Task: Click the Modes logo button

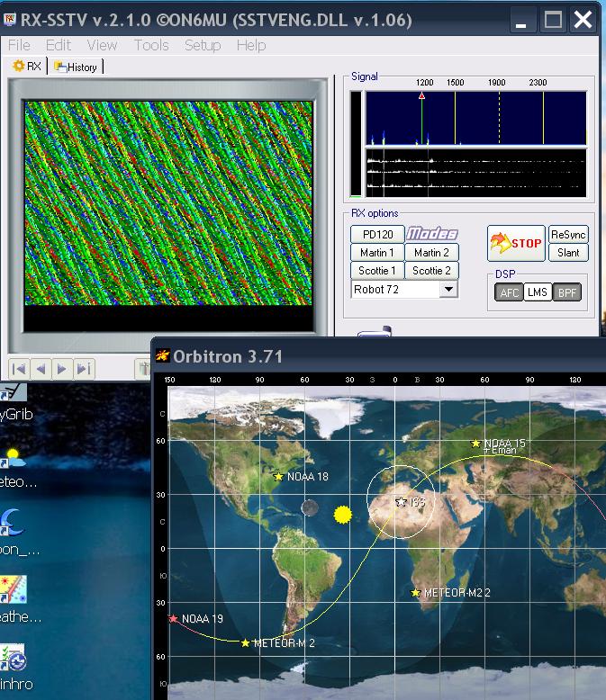Action: click(x=431, y=233)
